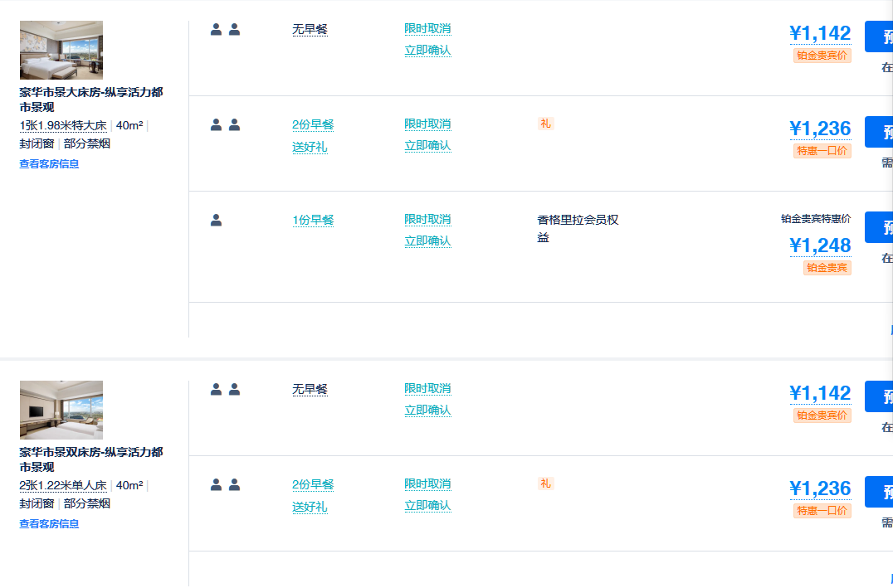Screen dimensions: 893x588
Task: Open 查看客房信息 for the king bed room
Action: (x=50, y=164)
